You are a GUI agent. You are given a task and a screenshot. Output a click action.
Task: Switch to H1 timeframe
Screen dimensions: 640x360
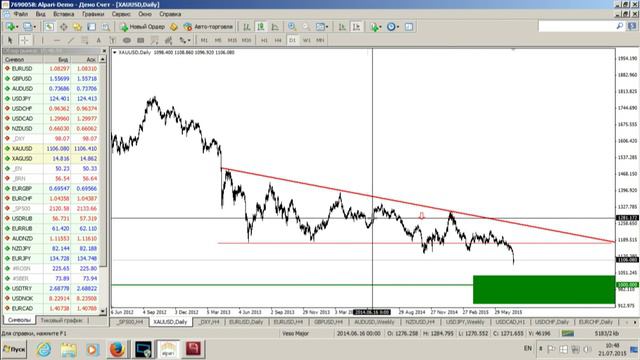click(x=264, y=40)
